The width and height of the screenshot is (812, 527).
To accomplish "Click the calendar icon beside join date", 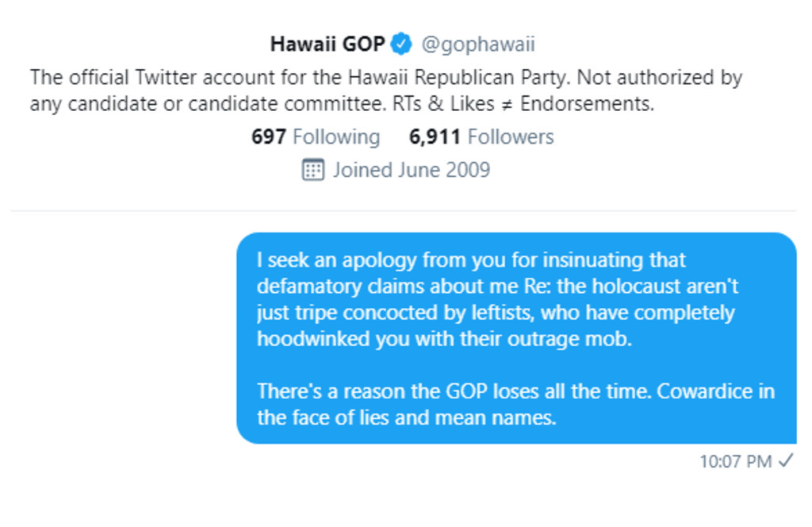I will (313, 170).
